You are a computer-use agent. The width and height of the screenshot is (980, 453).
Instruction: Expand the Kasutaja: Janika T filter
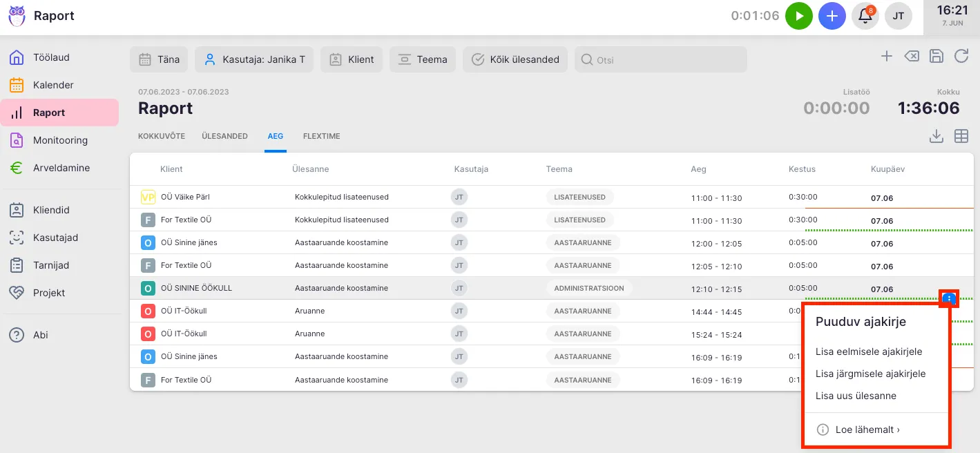click(254, 59)
